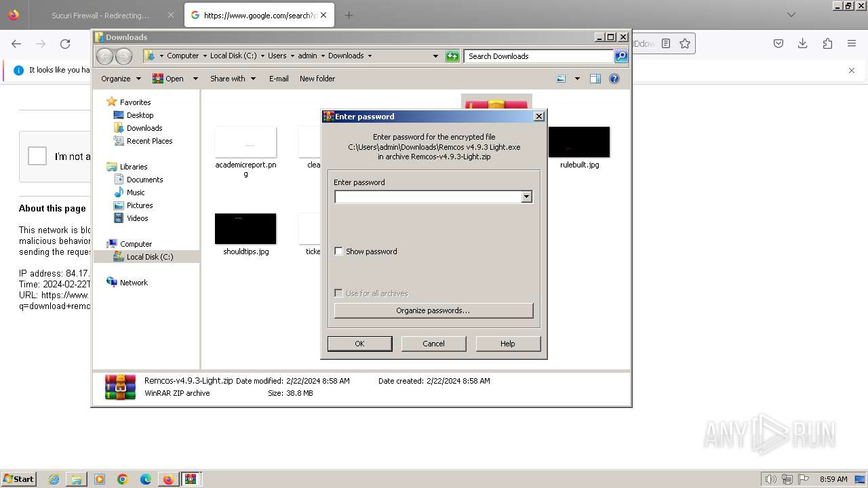Open Internet Explorer from taskbar

point(54,479)
